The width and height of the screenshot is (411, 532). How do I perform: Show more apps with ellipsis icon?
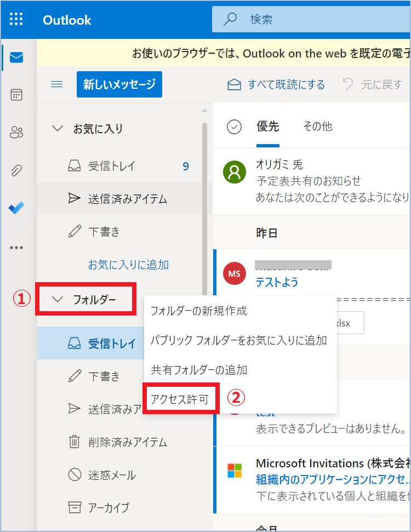[x=16, y=248]
